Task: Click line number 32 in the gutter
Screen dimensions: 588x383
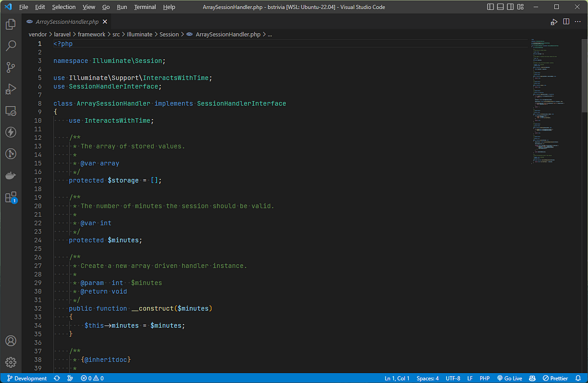Action: click(x=38, y=308)
